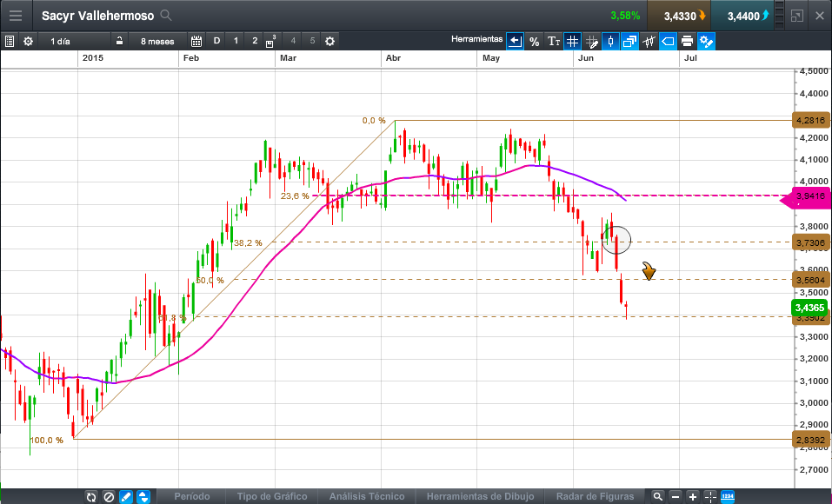Viewport: 832px width, 504px height.
Task: Click the 'Abr' month label on time axis
Action: [393, 58]
